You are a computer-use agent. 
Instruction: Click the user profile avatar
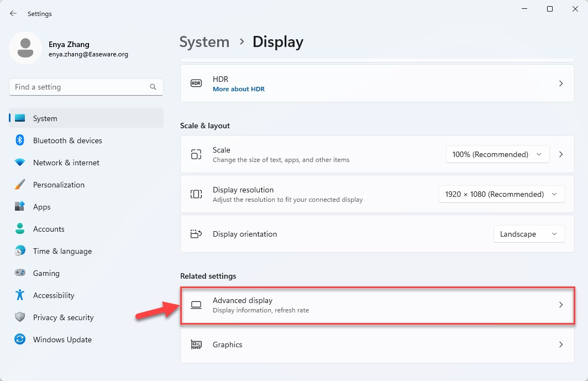(25, 48)
